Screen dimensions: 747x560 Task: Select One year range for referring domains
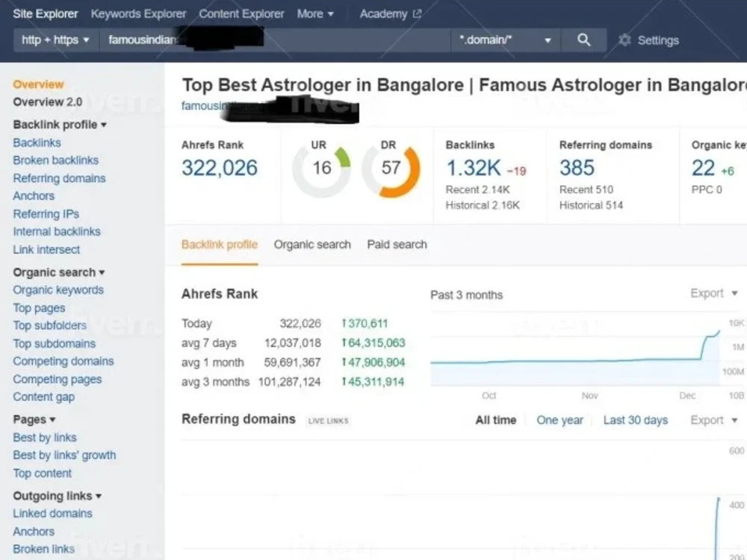pos(560,420)
